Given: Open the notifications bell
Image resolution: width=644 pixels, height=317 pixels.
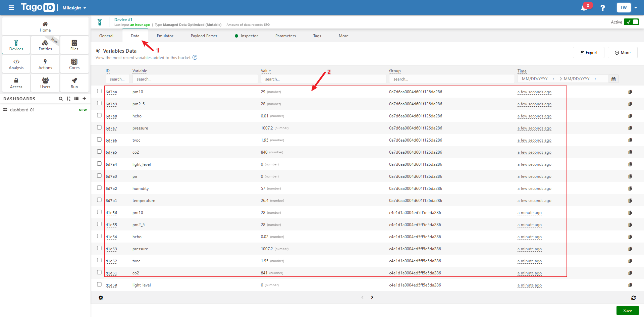Looking at the screenshot, I should 584,8.
